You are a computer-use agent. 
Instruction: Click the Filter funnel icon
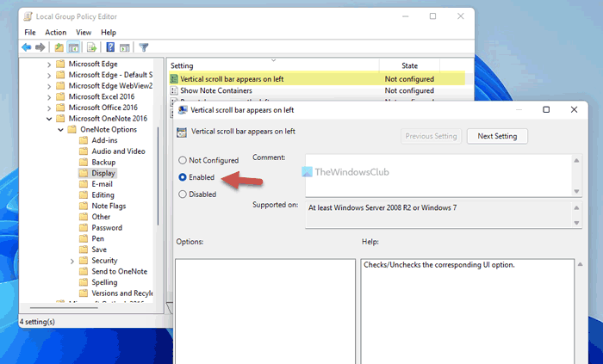coord(144,47)
